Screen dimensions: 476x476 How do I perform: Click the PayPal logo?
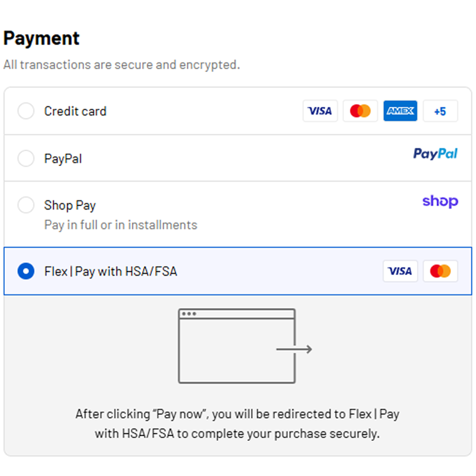point(436,154)
